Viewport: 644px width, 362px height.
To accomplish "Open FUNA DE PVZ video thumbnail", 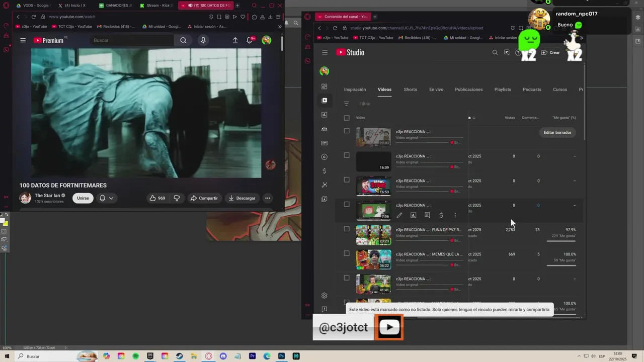I will click(x=373, y=235).
